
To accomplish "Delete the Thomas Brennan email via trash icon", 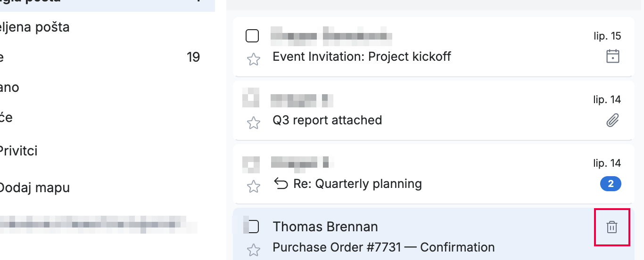I will [611, 227].
